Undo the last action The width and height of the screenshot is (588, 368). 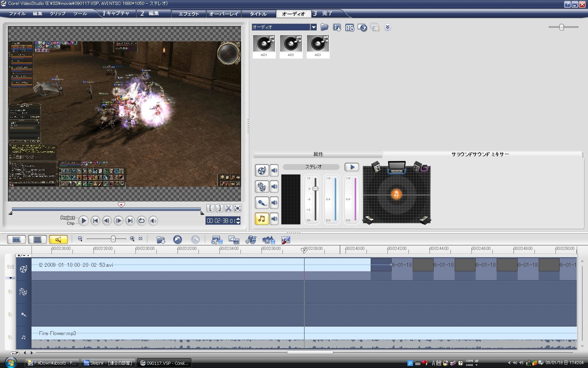[x=177, y=239]
